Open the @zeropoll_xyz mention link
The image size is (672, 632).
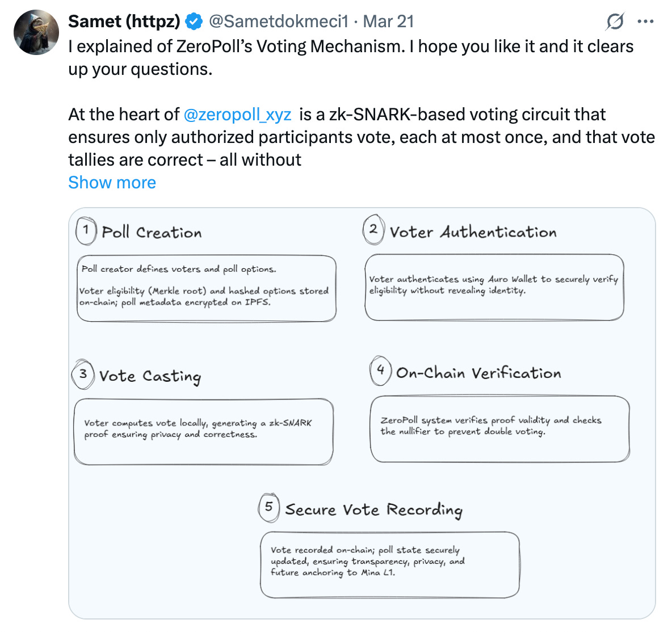click(x=237, y=115)
